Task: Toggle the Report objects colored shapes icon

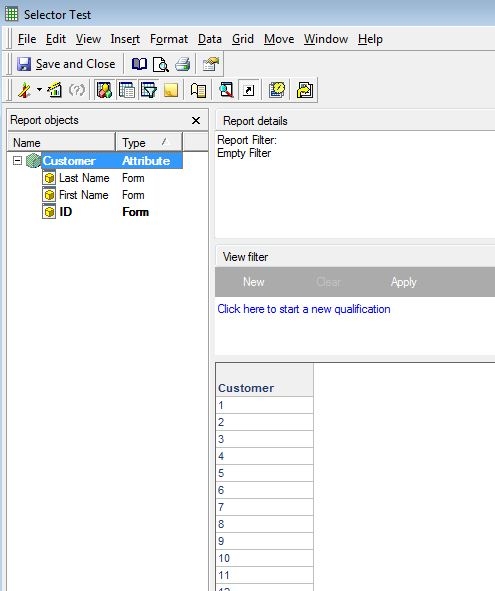Action: pos(105,90)
